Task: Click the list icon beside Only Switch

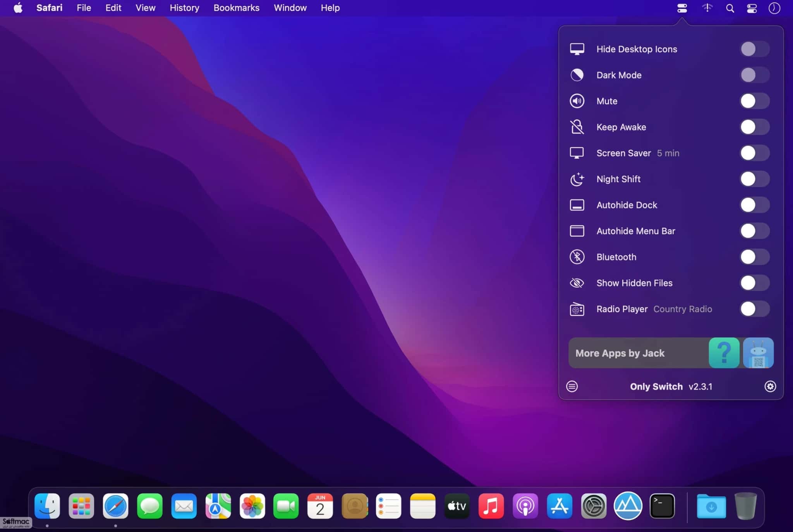Action: [x=572, y=386]
